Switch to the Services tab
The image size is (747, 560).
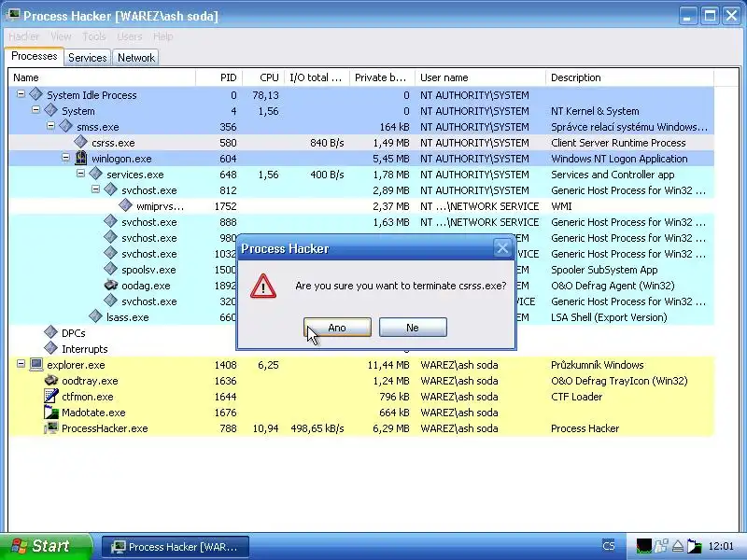pyautogui.click(x=88, y=58)
